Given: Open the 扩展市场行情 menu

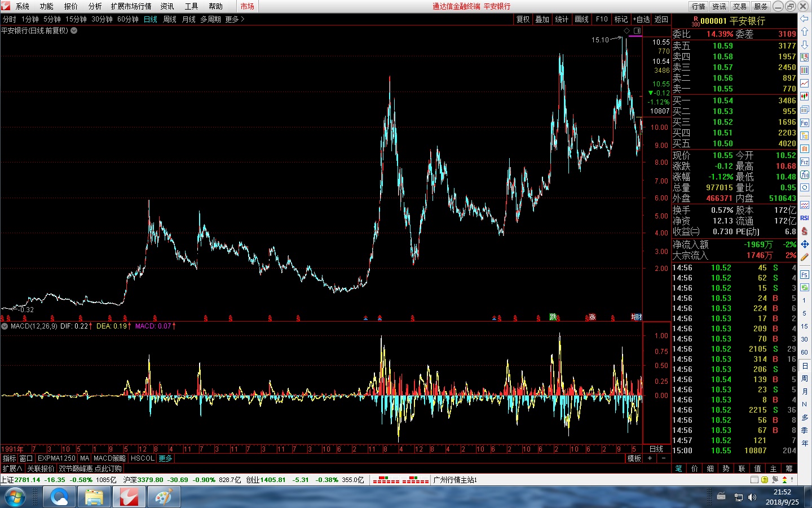Looking at the screenshot, I should 131,6.
